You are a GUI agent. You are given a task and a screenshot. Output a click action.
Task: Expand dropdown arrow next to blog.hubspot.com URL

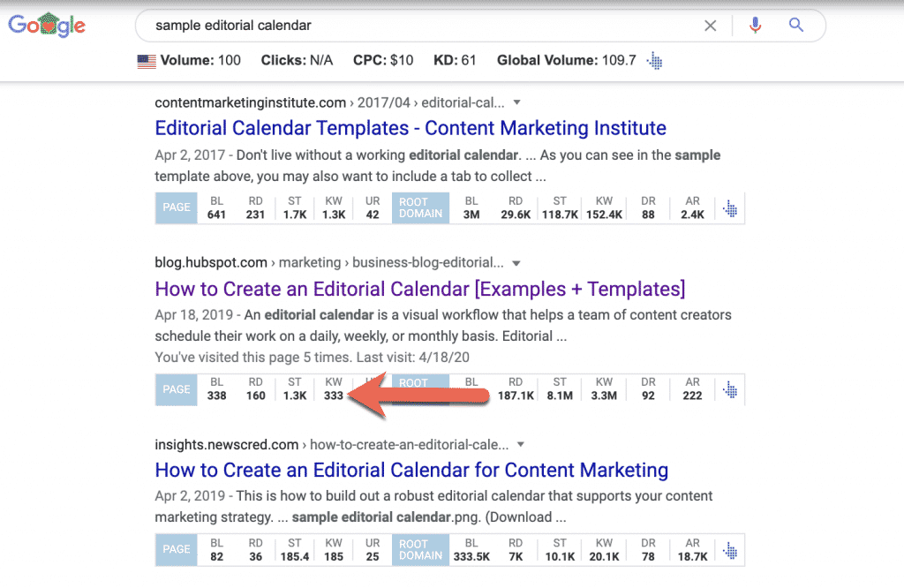click(x=516, y=263)
